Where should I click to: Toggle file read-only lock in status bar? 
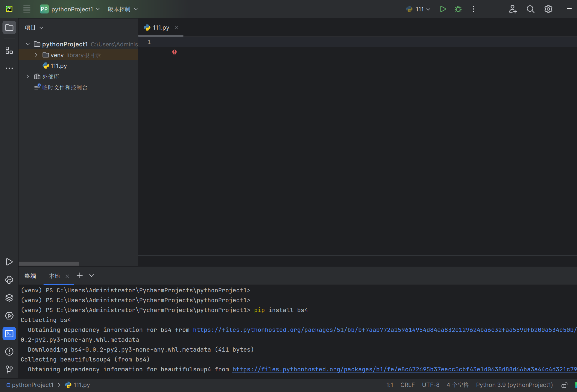[x=564, y=385]
